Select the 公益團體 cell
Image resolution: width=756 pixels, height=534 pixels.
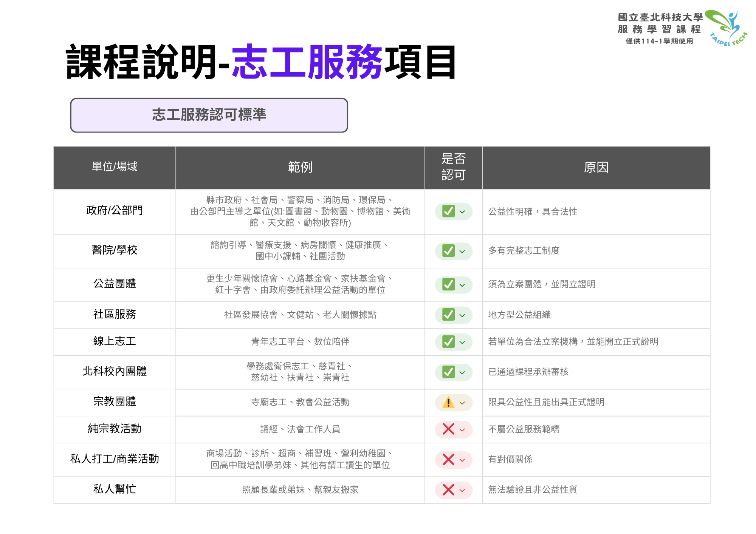(115, 285)
